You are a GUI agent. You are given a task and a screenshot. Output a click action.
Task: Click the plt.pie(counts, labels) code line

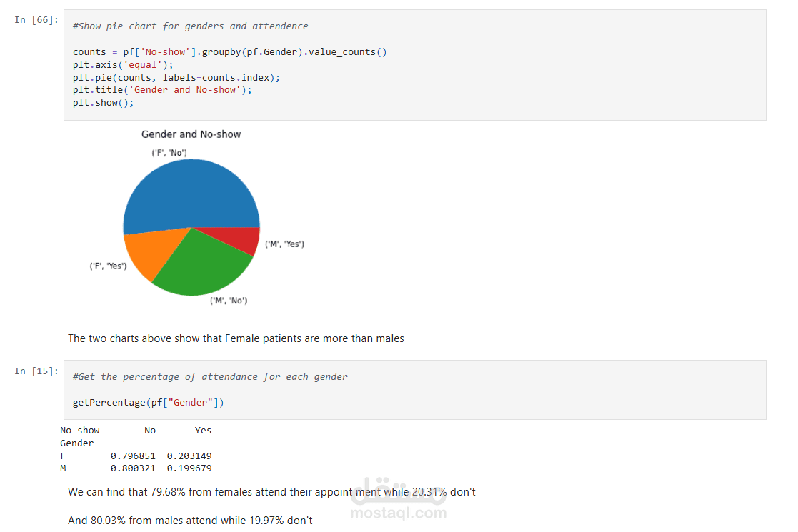(x=176, y=77)
